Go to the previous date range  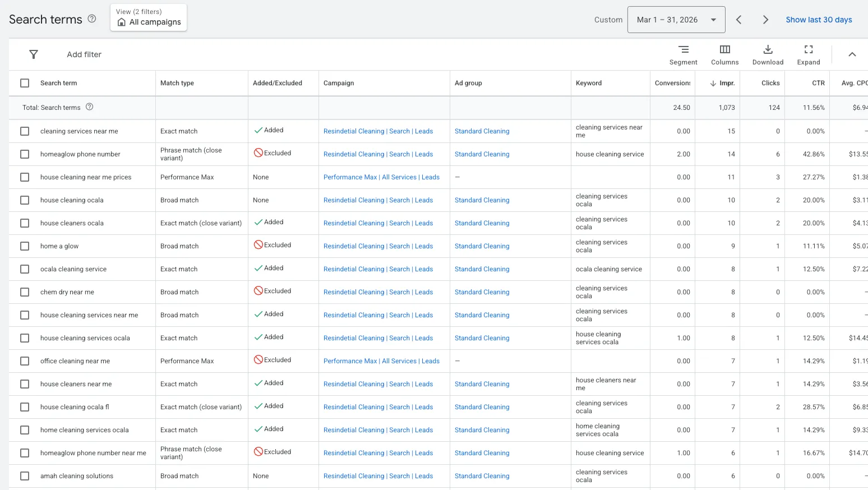[x=739, y=20]
